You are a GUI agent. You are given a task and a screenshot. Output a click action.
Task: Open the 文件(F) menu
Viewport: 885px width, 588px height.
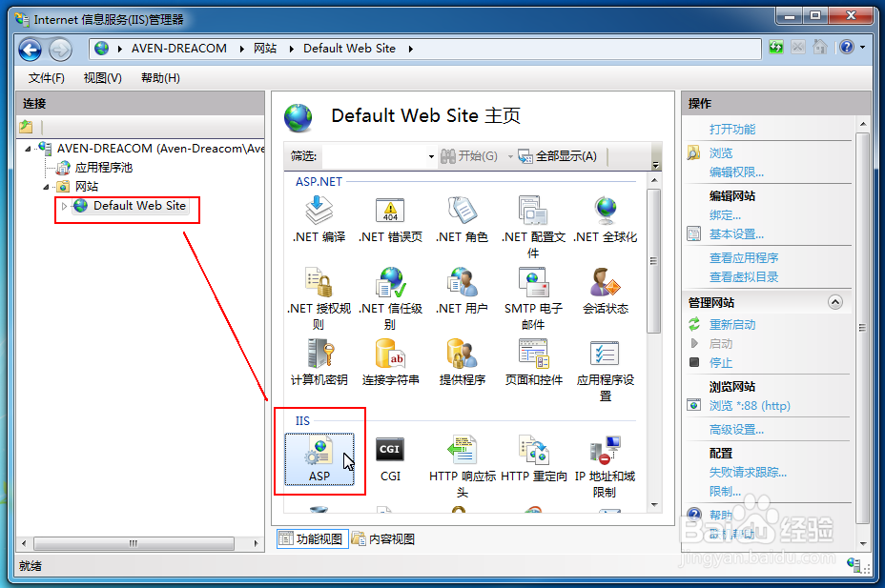[47, 78]
